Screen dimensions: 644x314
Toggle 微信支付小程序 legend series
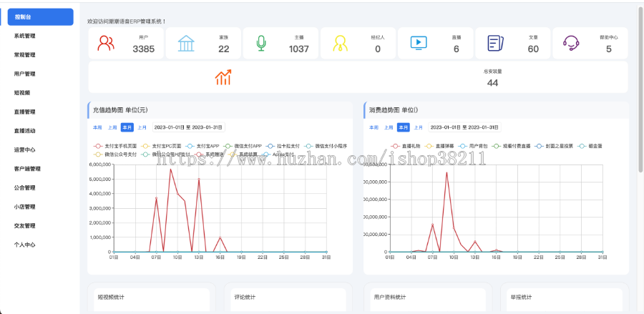click(326, 146)
